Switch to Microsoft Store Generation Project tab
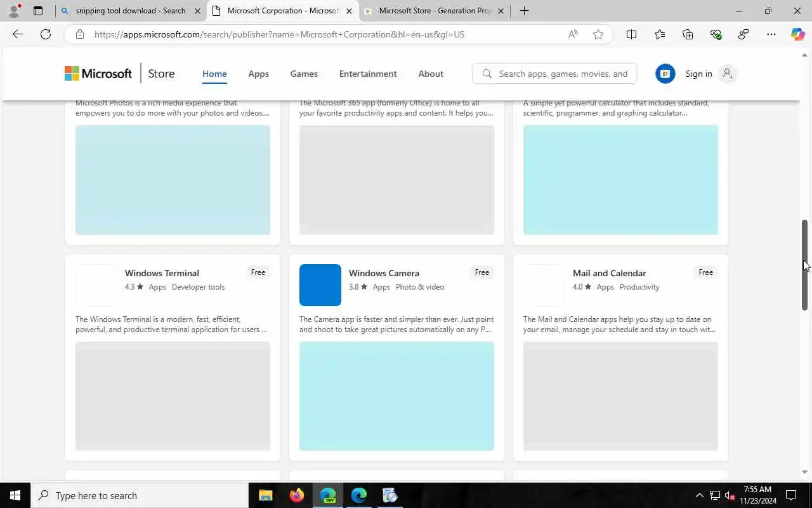Screen dimensions: 812x508 click(x=435, y=11)
